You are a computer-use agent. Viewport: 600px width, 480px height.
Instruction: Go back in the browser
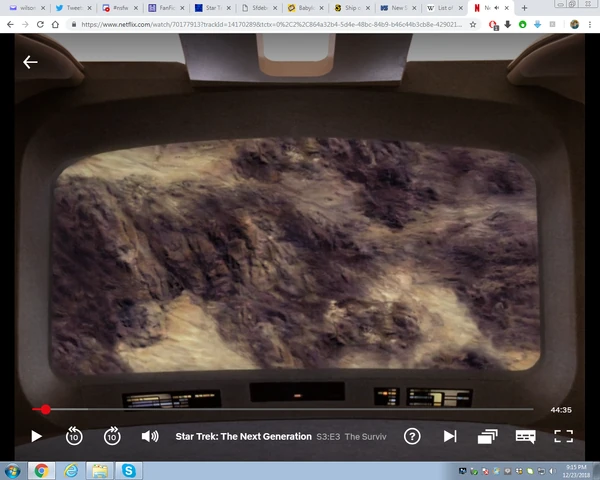pyautogui.click(x=10, y=24)
